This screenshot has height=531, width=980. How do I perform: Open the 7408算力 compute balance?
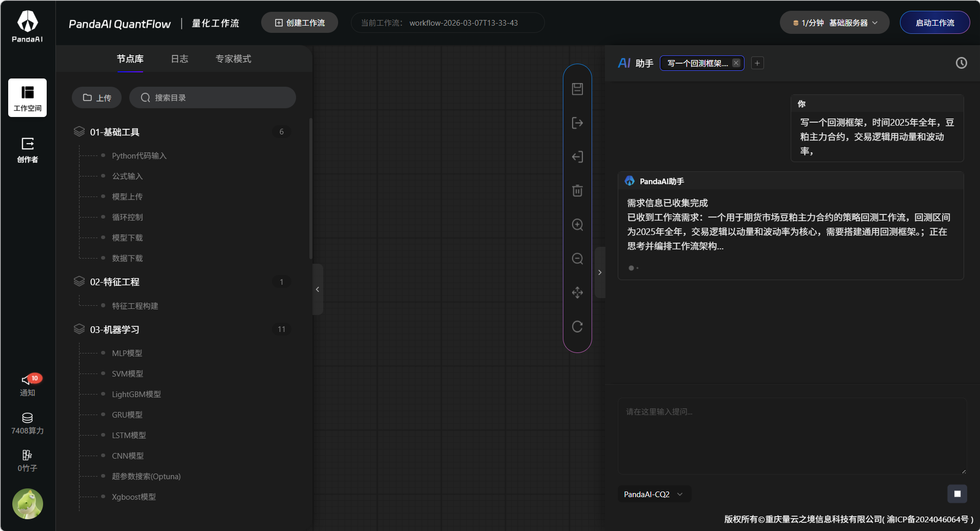(27, 424)
